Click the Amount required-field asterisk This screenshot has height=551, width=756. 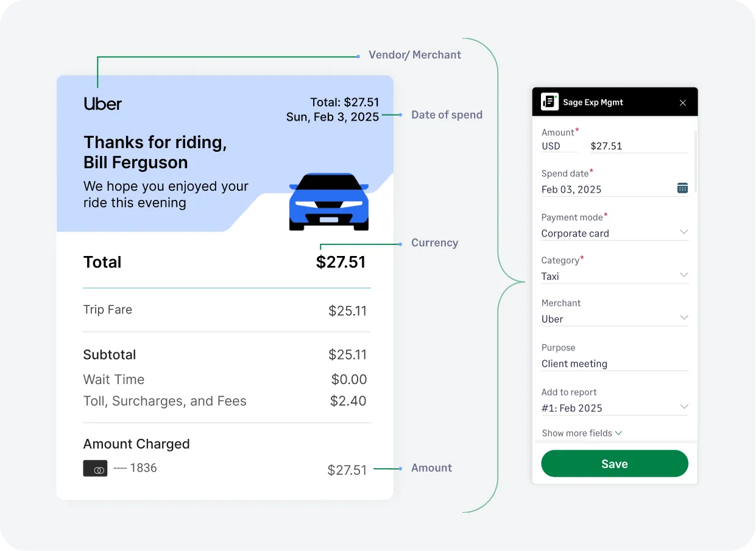click(576, 129)
